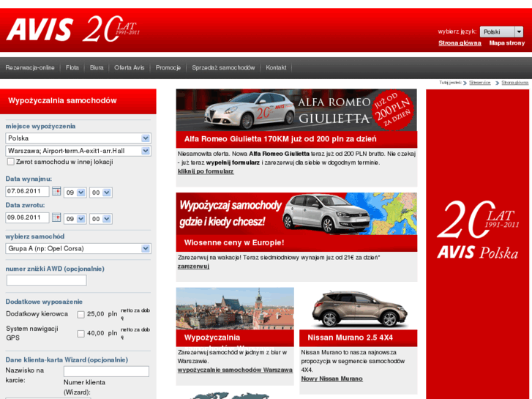Viewport: 532px width, 399px height.
Task: Click the rental date field 07.06.2011
Action: point(28,191)
